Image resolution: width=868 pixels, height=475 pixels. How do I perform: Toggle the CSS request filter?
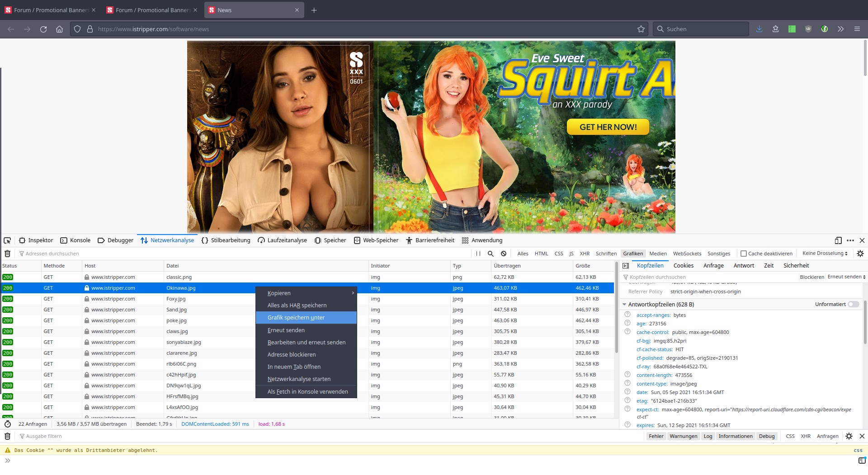click(x=559, y=254)
